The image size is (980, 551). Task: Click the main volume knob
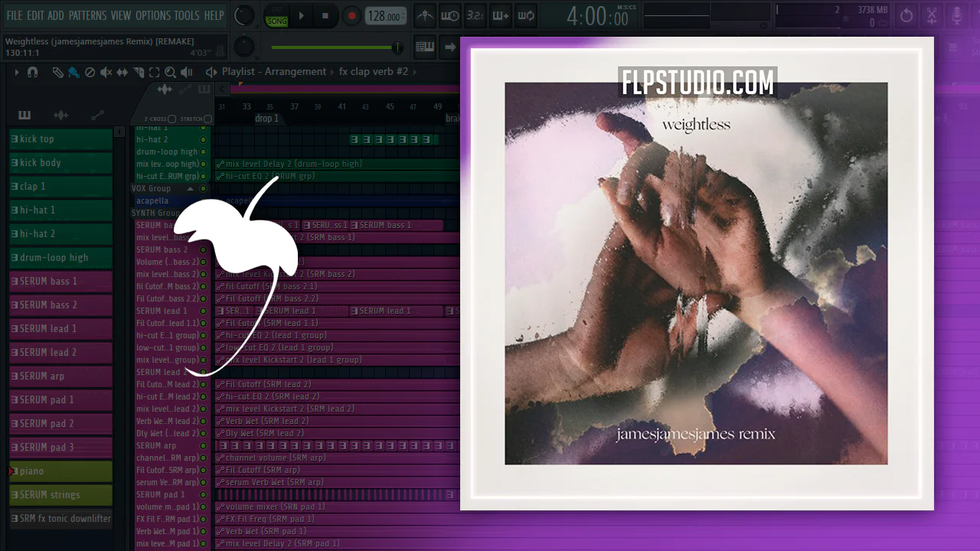pyautogui.click(x=243, y=15)
